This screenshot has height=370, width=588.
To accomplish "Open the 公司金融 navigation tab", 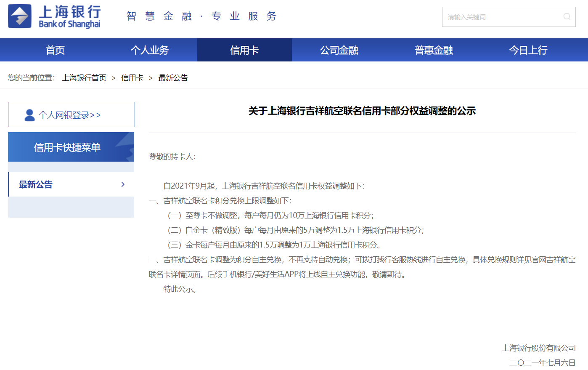I will tap(339, 50).
